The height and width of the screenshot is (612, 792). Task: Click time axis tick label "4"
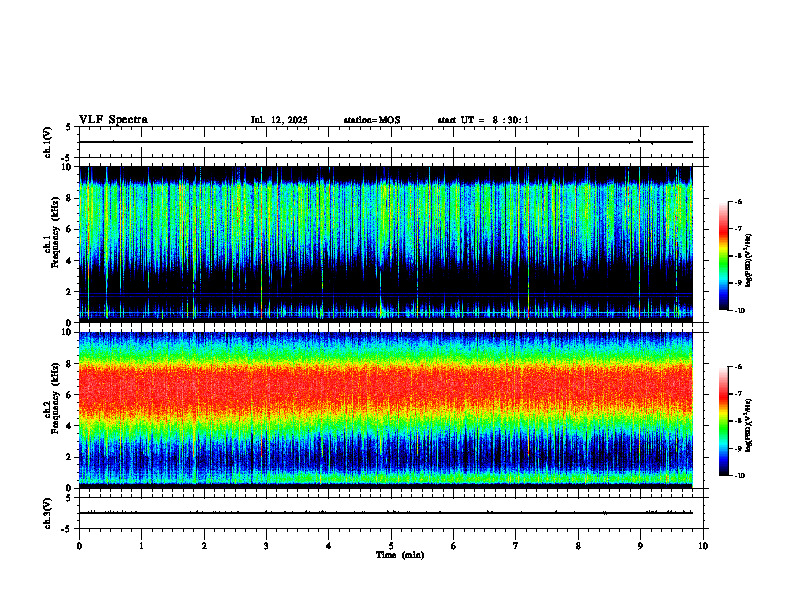click(x=329, y=546)
